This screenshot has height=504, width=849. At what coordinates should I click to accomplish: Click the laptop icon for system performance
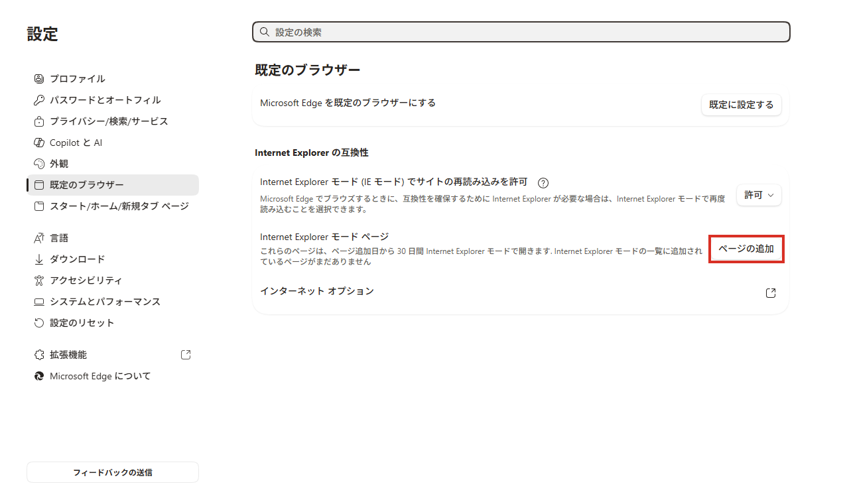tap(38, 302)
